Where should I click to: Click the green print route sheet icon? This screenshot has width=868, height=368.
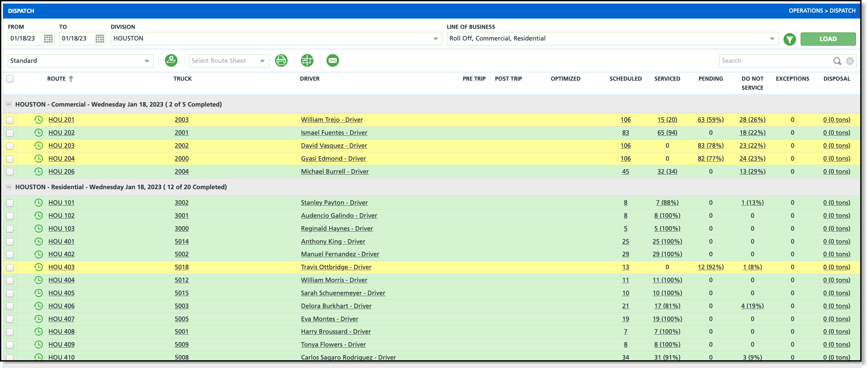[x=281, y=61]
